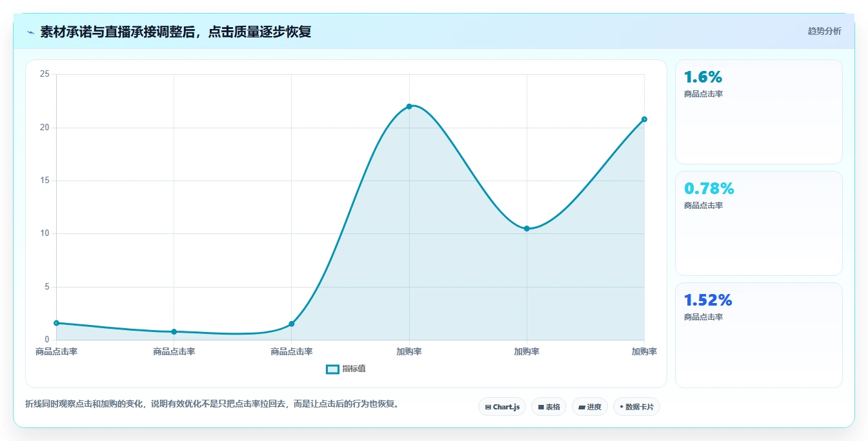Open the 1.6% 商品点击率 card
Viewport: 868px width, 441px height.
pyautogui.click(x=759, y=112)
